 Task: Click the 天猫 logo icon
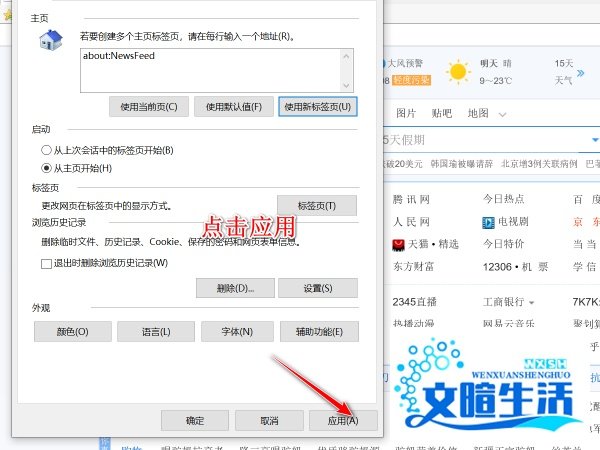pos(398,245)
